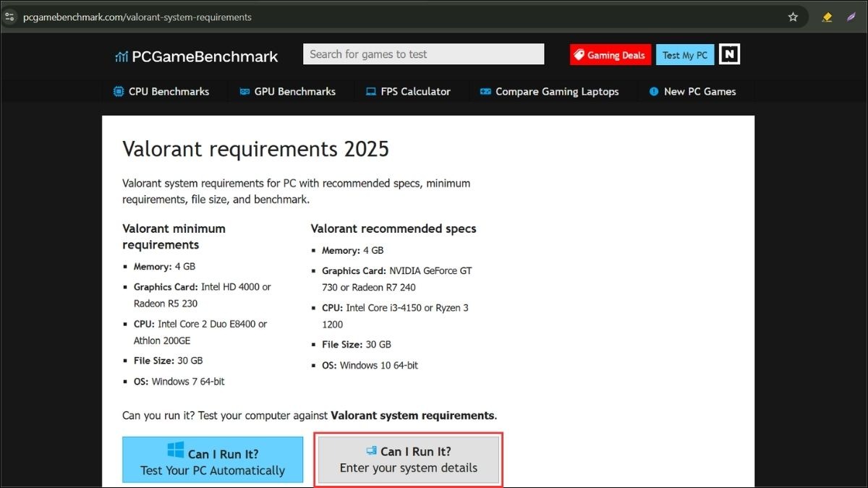Viewport: 868px width, 488px height.
Task: Click the CPU chip icon in navigation
Action: point(119,92)
